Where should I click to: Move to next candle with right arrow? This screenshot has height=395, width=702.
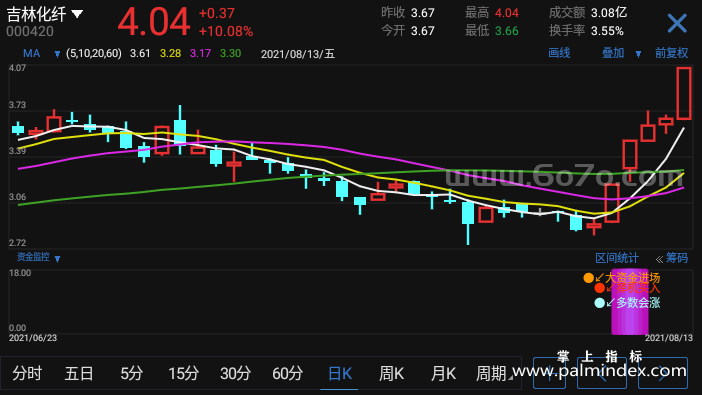click(663, 373)
